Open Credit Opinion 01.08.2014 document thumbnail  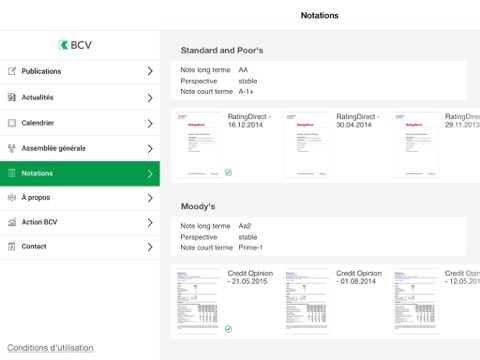307,301
